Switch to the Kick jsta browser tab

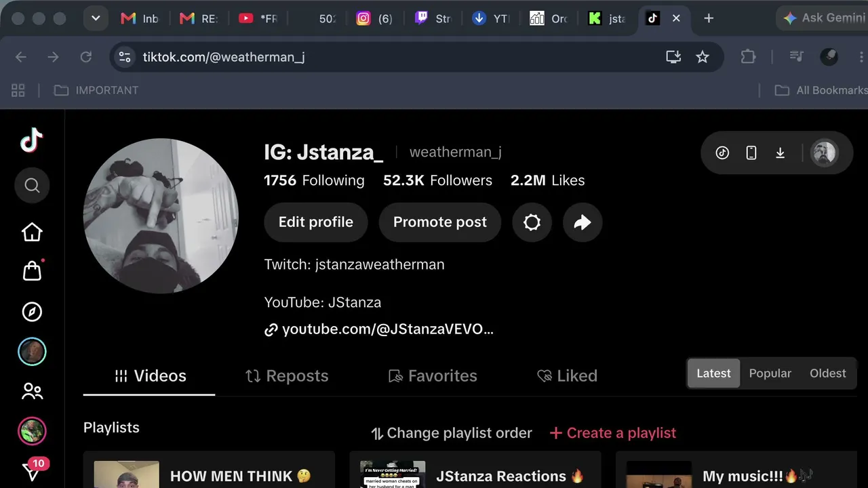tap(608, 18)
